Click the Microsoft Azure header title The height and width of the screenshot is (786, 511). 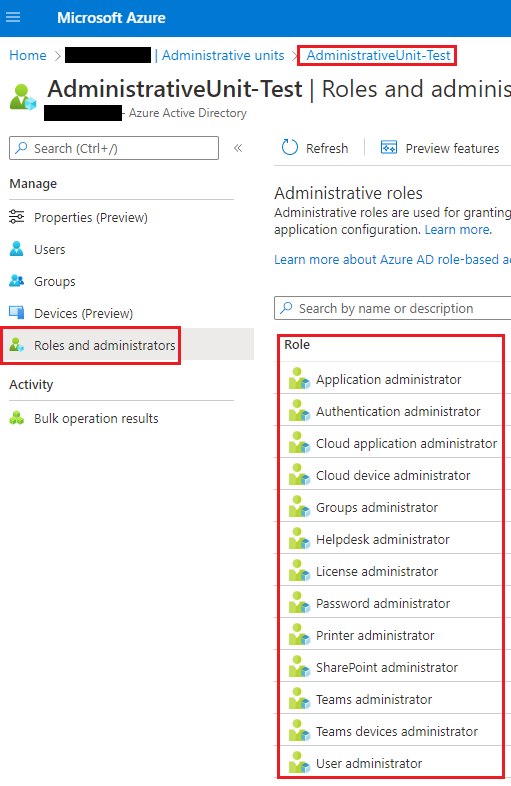pyautogui.click(x=111, y=18)
